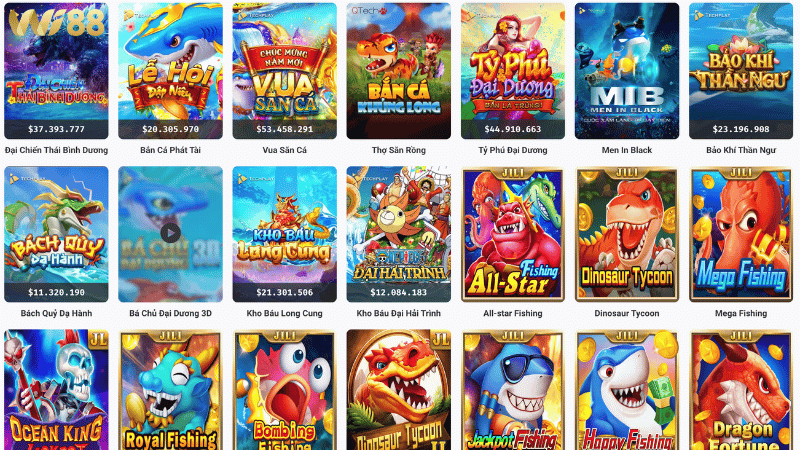800x450 pixels.
Task: Open the Bombing Fishing game card
Action: [x=285, y=390]
